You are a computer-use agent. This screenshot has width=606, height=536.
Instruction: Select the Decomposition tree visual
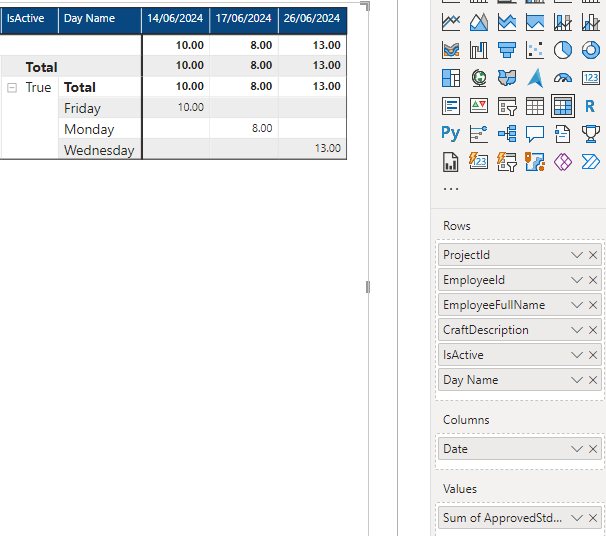[507, 134]
